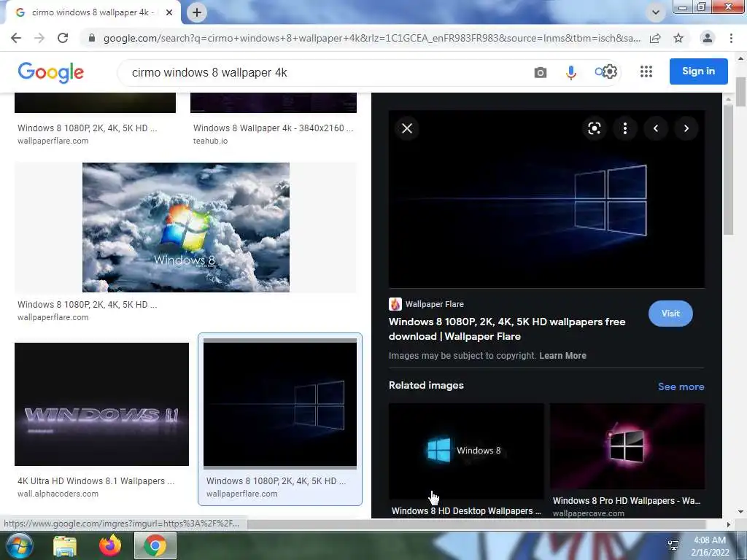The width and height of the screenshot is (747, 560).
Task: Open the Wallpaper Flare source link
Action: click(426, 304)
